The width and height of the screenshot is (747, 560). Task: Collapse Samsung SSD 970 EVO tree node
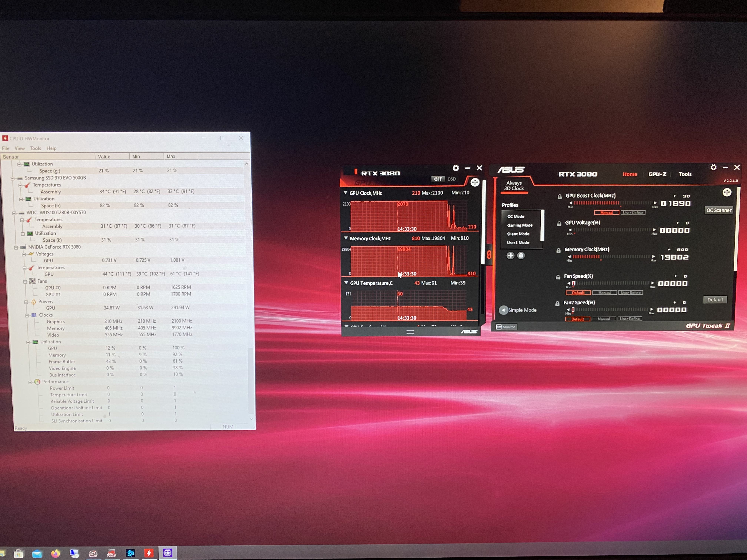tap(12, 178)
